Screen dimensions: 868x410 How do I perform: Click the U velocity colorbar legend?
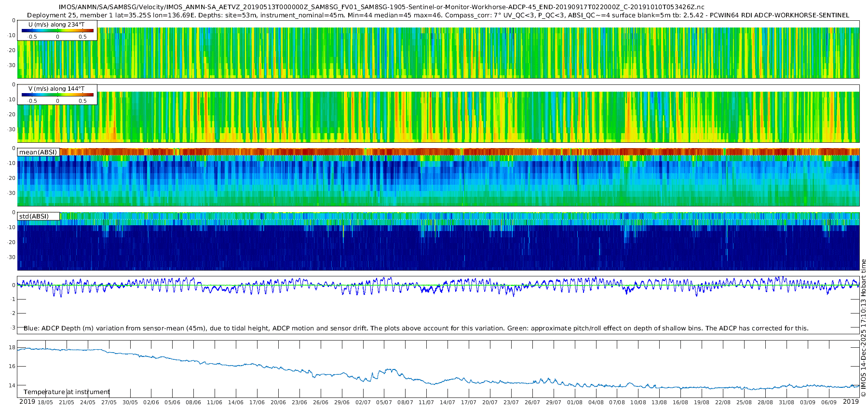tap(57, 31)
